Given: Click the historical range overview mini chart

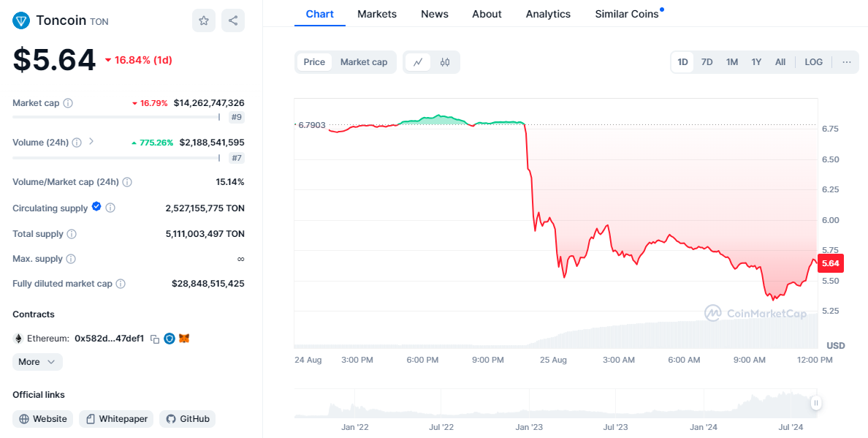Looking at the screenshot, I should [556, 403].
